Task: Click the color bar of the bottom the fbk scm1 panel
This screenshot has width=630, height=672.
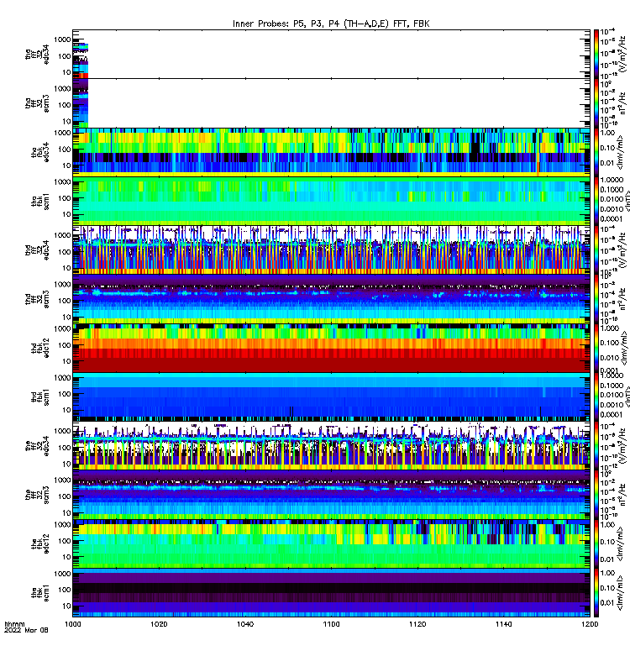Action: click(596, 593)
